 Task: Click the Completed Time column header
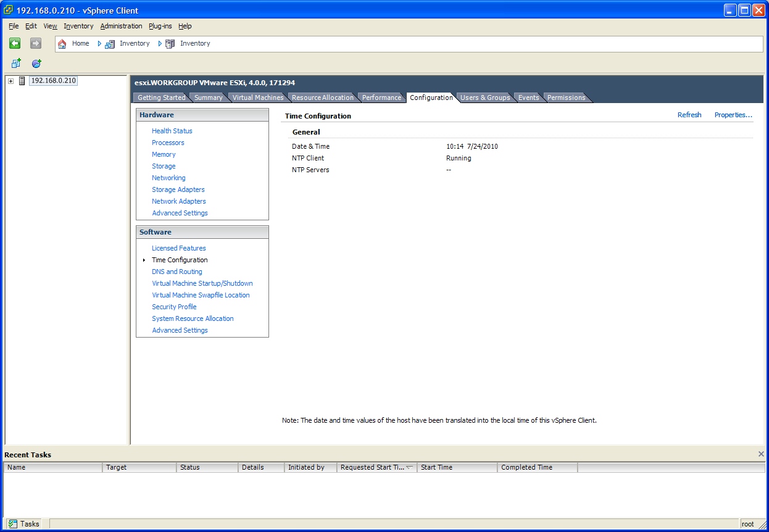(x=538, y=468)
